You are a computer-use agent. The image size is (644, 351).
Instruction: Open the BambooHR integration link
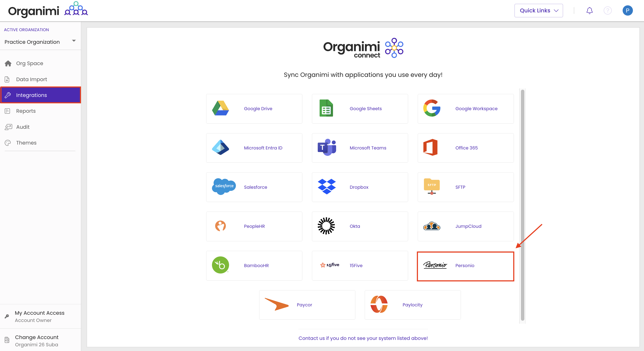[256, 265]
